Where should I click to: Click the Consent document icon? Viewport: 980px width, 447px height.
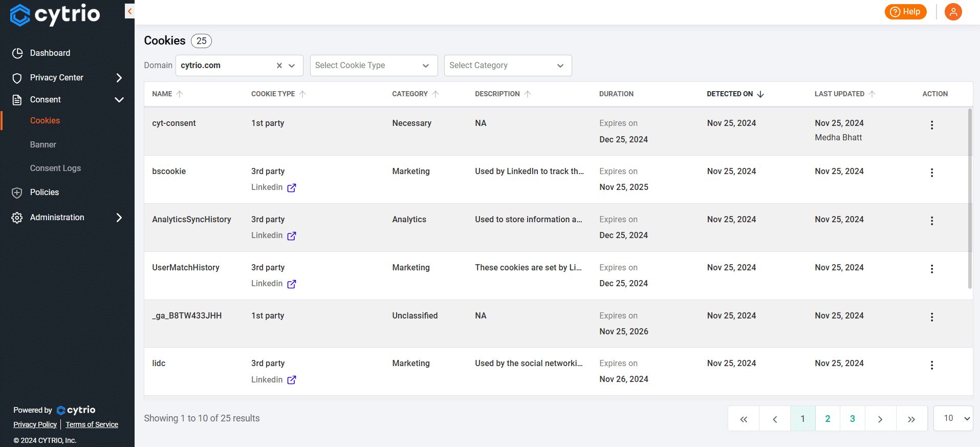17,100
